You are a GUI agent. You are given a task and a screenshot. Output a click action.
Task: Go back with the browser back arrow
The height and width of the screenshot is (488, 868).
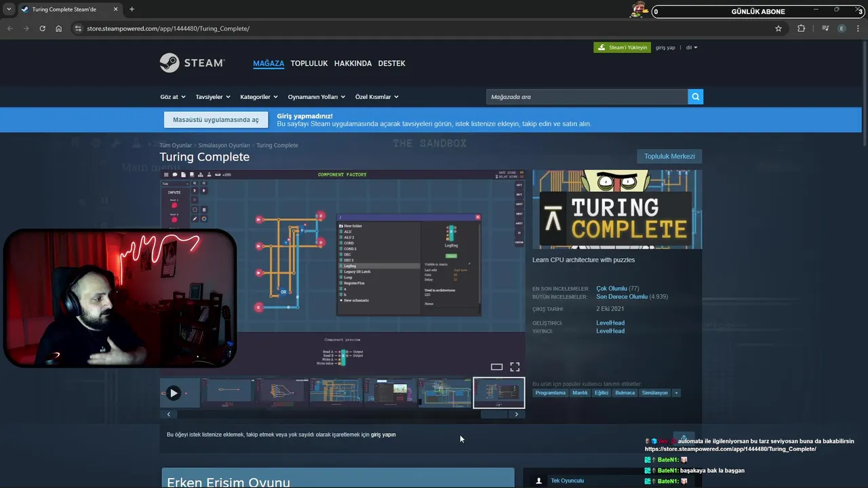click(9, 28)
